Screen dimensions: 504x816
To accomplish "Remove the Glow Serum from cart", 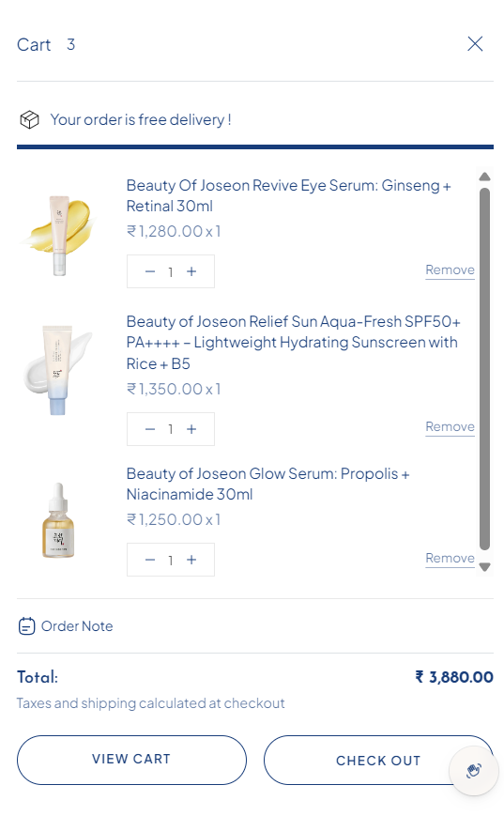I will (450, 559).
